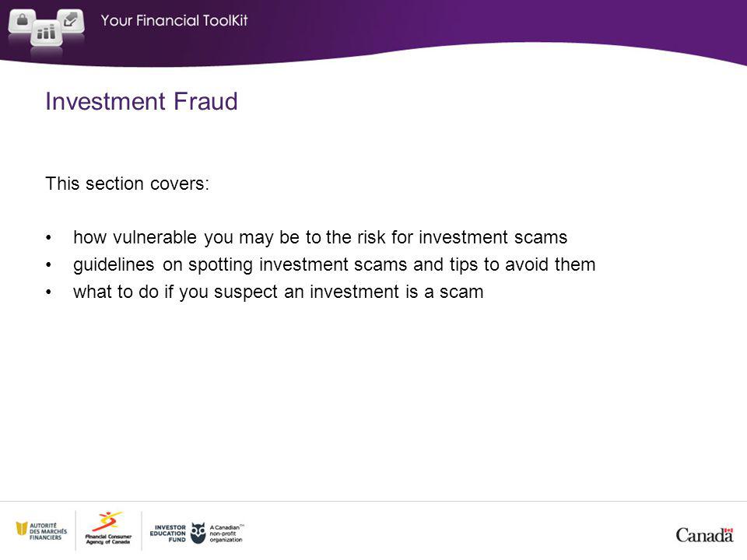Click the Autorité des marchés financiers logo

point(41,531)
